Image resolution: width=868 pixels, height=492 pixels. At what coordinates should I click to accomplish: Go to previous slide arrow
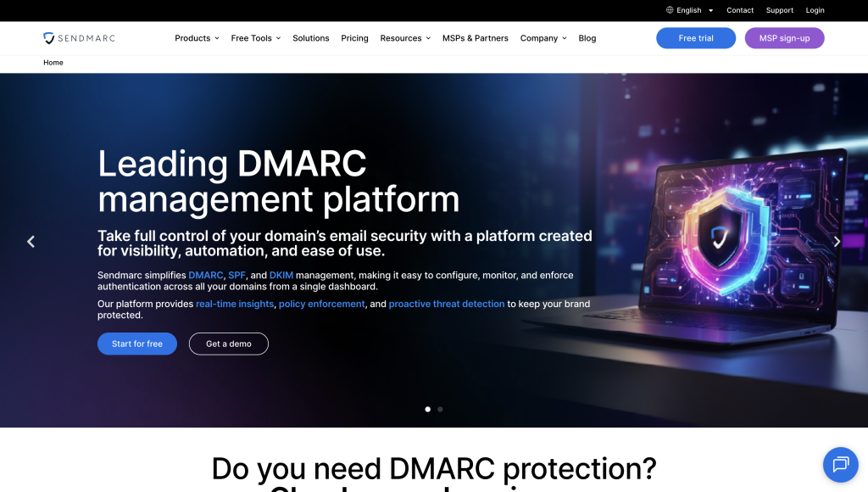coord(31,242)
